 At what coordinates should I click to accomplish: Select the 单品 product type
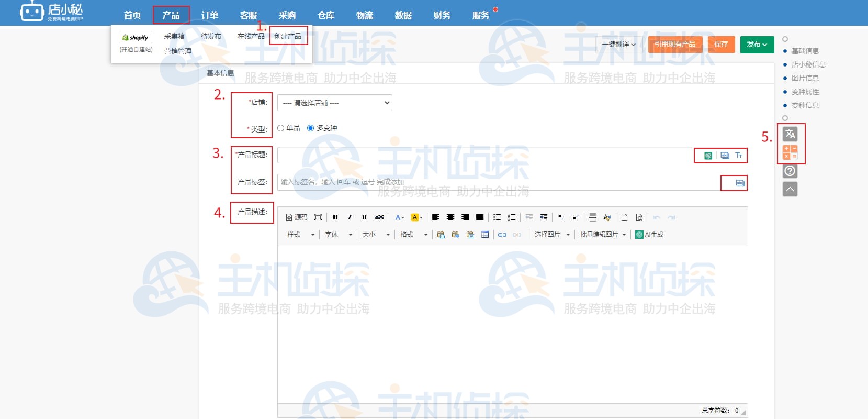[281, 128]
